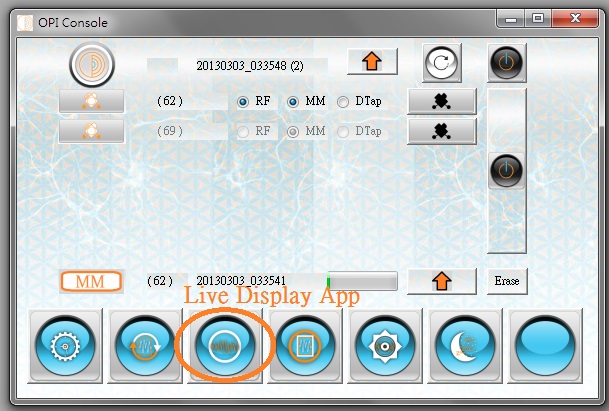Click the OPI Console title bar icon
The height and width of the screenshot is (411, 609).
25,23
